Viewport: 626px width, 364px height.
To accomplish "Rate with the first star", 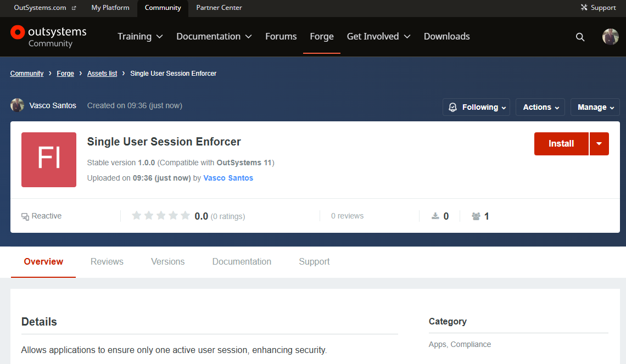I will [x=137, y=216].
